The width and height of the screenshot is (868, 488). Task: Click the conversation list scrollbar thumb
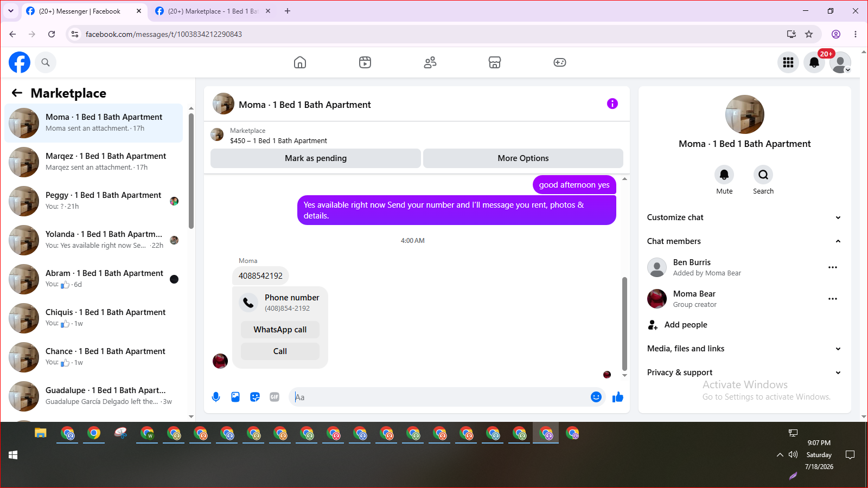point(191,171)
